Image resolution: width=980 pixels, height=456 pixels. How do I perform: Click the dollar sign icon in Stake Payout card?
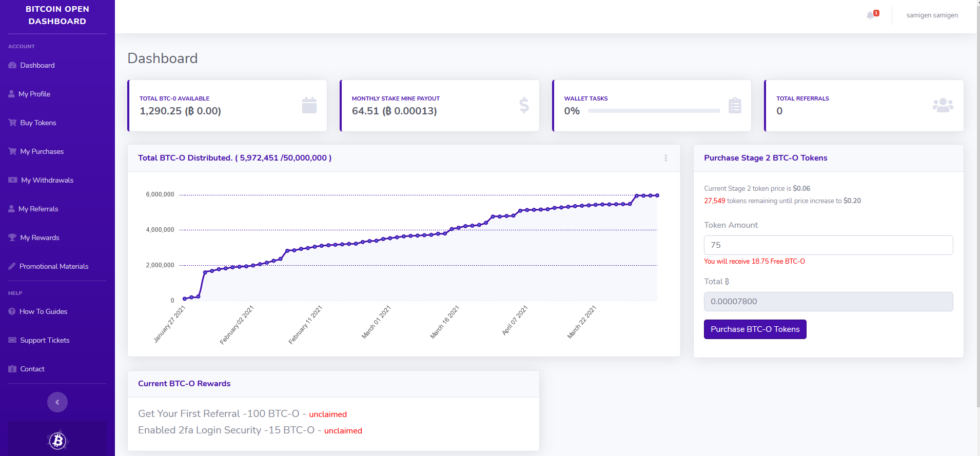click(524, 105)
